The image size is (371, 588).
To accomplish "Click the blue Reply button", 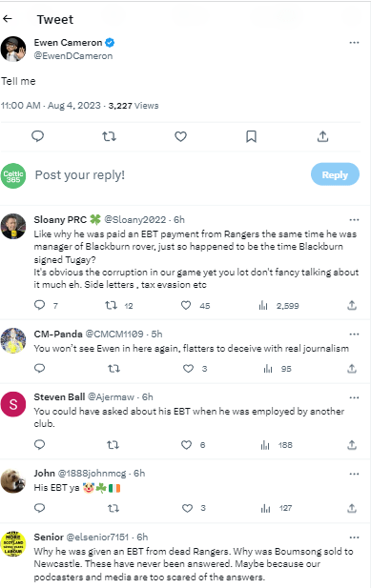I will pos(335,174).
